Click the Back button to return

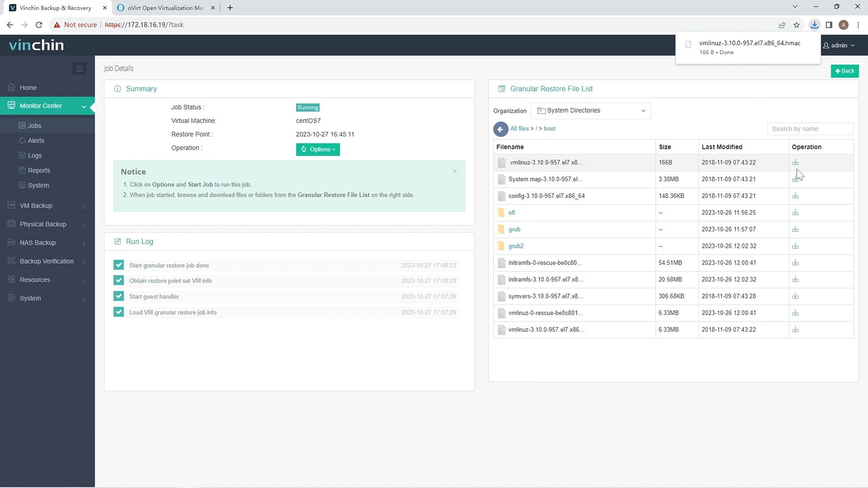pyautogui.click(x=845, y=70)
